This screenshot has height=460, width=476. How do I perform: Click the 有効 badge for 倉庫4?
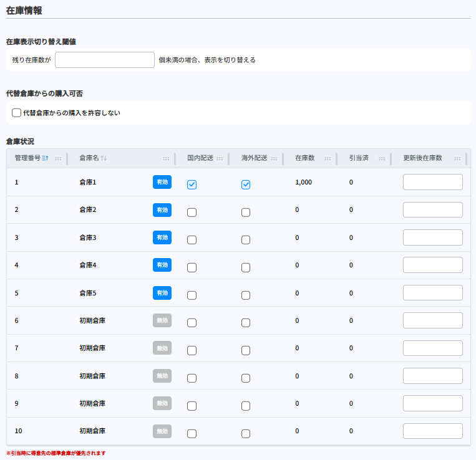(162, 265)
